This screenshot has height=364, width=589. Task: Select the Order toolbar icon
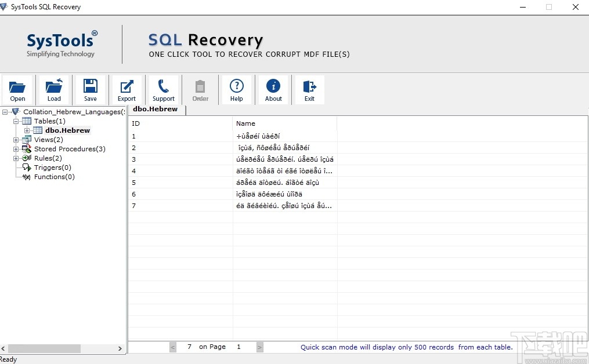200,89
